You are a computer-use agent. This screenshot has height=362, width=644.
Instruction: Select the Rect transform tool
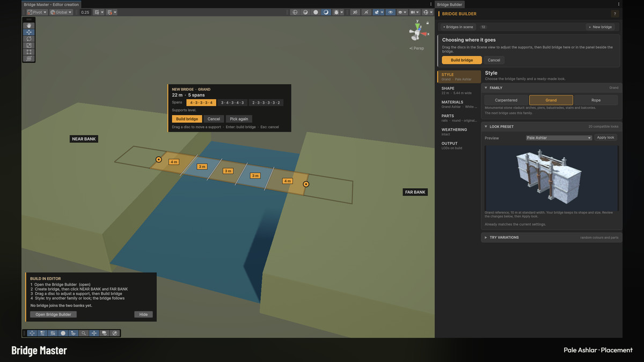pos(29,52)
